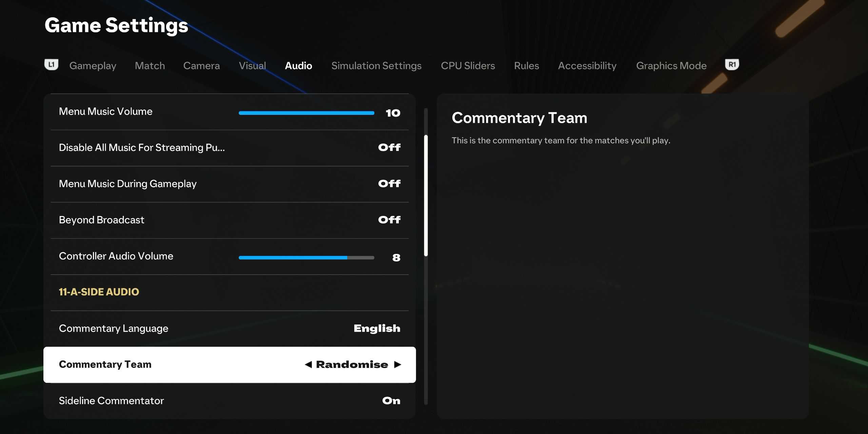
Task: Toggle Menu Music During Gameplay Off value
Action: 389,183
